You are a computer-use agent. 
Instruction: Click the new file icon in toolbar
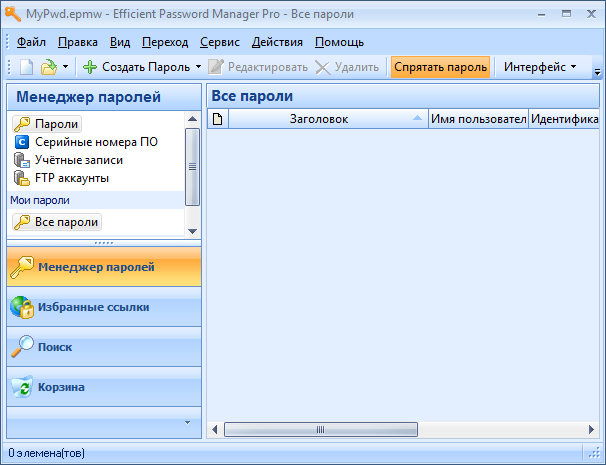[x=26, y=67]
